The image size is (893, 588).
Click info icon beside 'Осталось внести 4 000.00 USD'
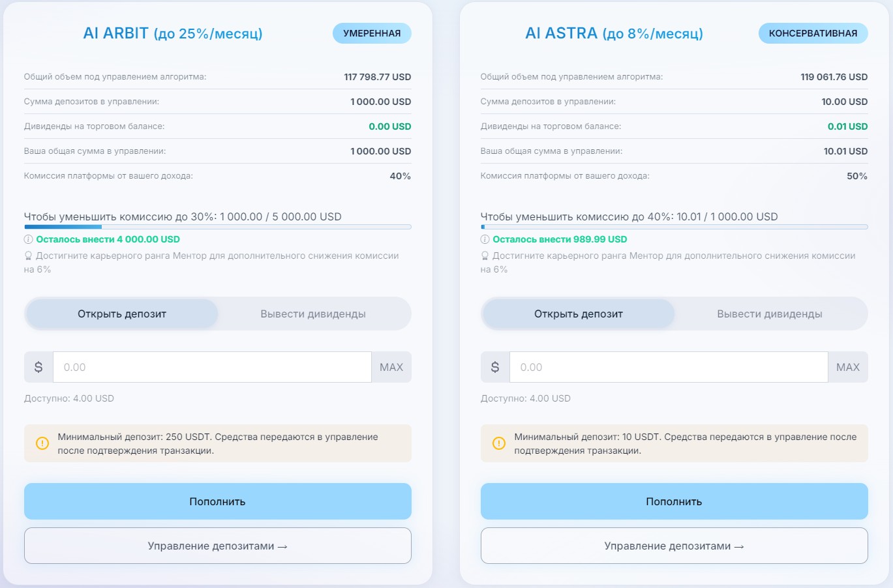tap(28, 239)
